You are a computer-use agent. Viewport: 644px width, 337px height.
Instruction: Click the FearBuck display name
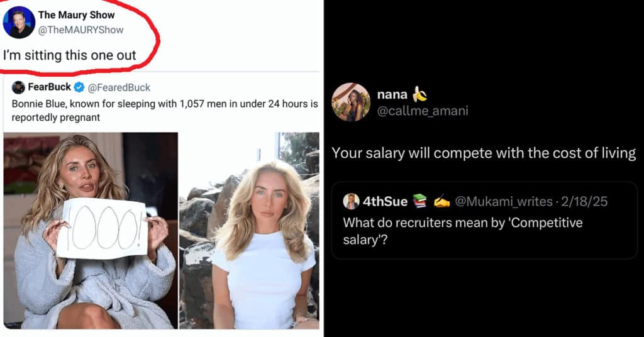[49, 87]
